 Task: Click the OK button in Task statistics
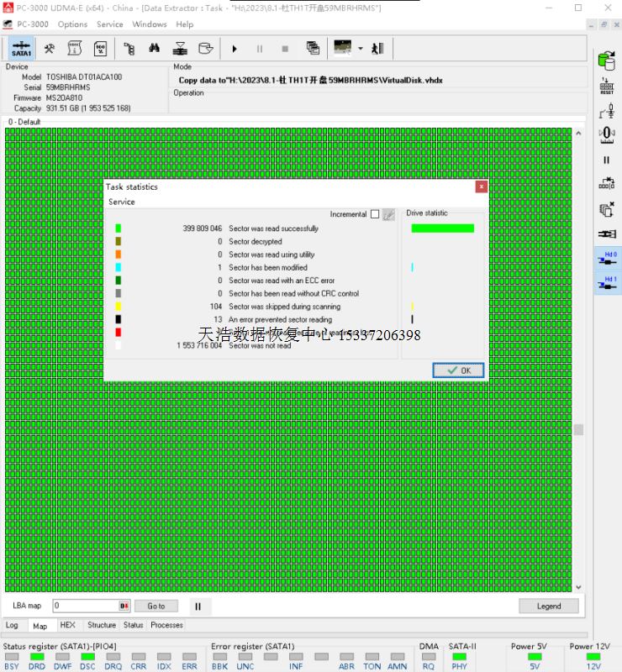pos(459,370)
